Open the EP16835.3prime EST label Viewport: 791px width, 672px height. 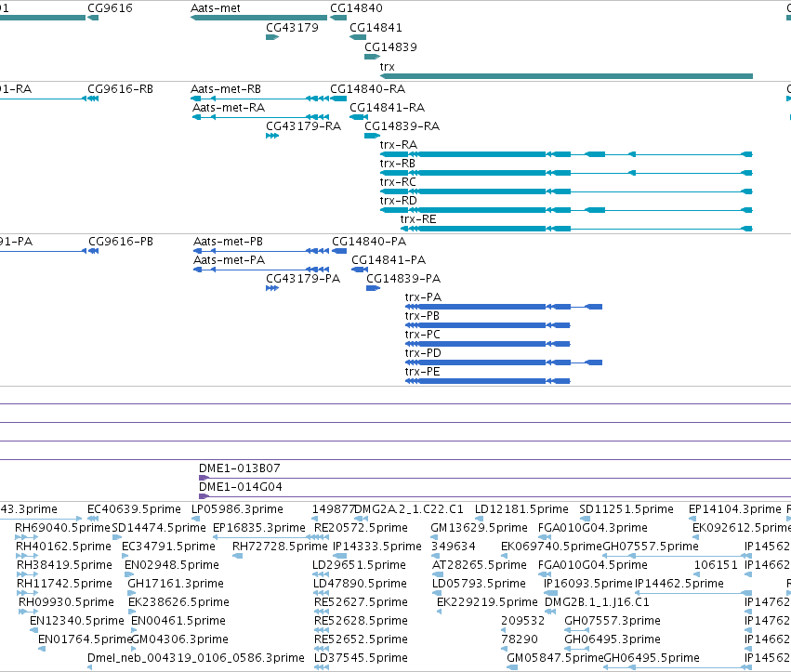[259, 528]
